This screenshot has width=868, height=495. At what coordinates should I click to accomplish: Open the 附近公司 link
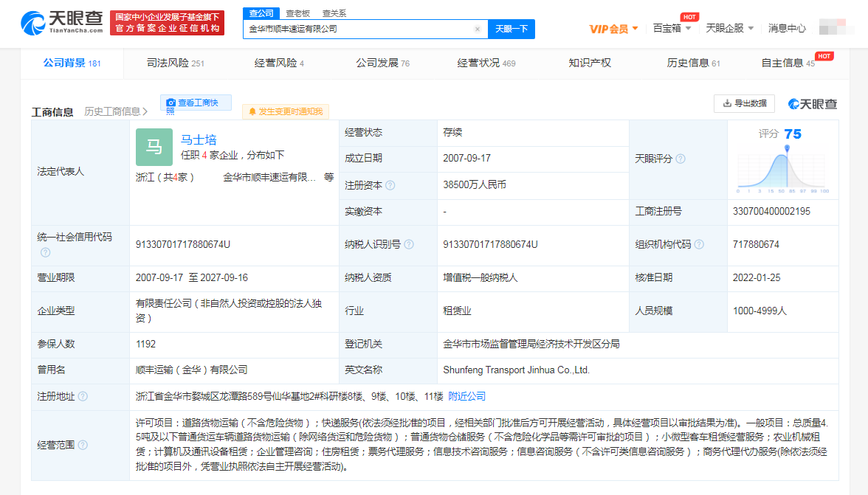point(467,397)
